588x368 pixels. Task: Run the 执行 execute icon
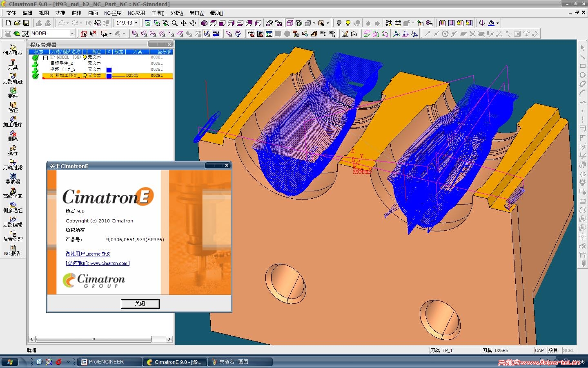pos(13,150)
